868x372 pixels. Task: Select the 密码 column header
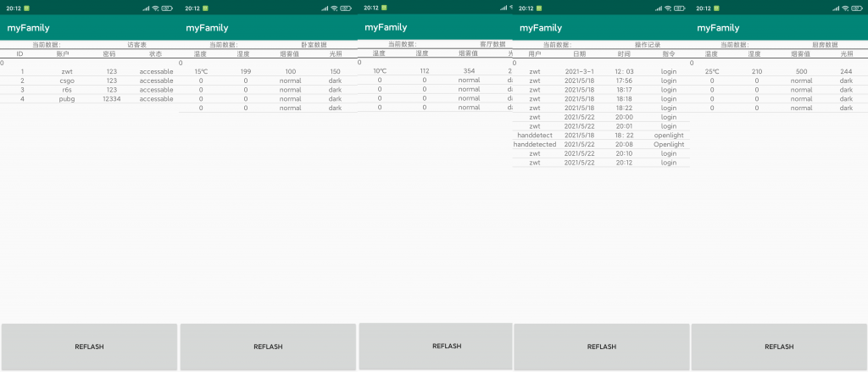coord(109,53)
